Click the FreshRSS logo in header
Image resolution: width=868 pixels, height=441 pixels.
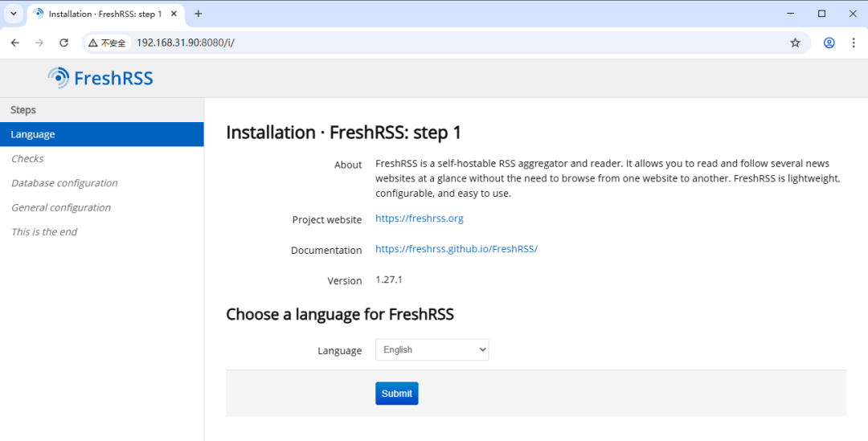[100, 78]
